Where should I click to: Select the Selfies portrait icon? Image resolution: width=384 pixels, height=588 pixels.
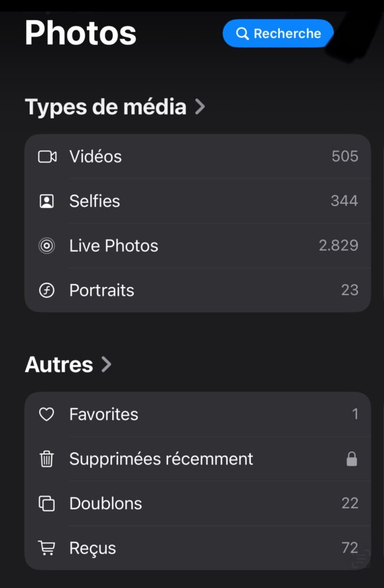[47, 201]
